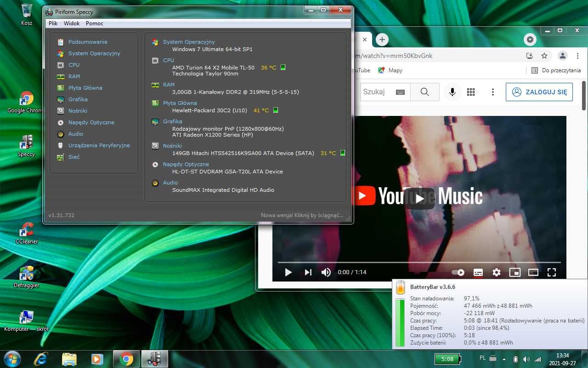Open Chrome three-dot menu

[577, 56]
